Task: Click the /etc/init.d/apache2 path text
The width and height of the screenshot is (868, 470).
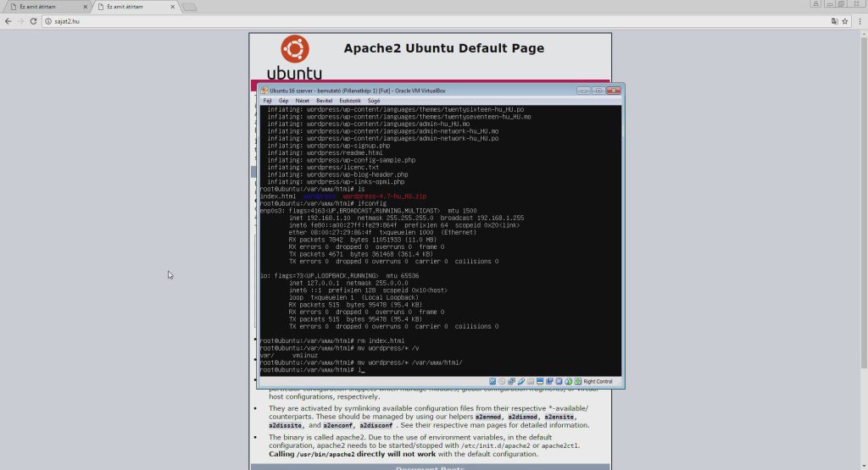Action: 495,445
